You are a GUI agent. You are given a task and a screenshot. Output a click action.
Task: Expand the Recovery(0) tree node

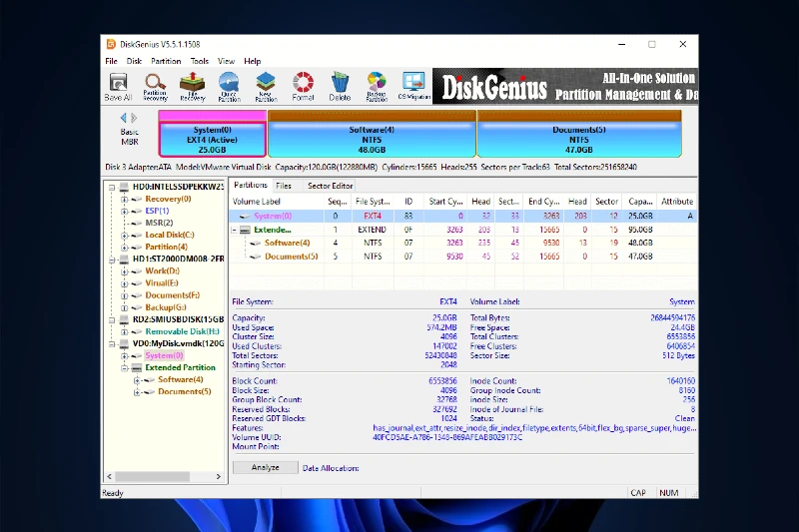(125, 199)
